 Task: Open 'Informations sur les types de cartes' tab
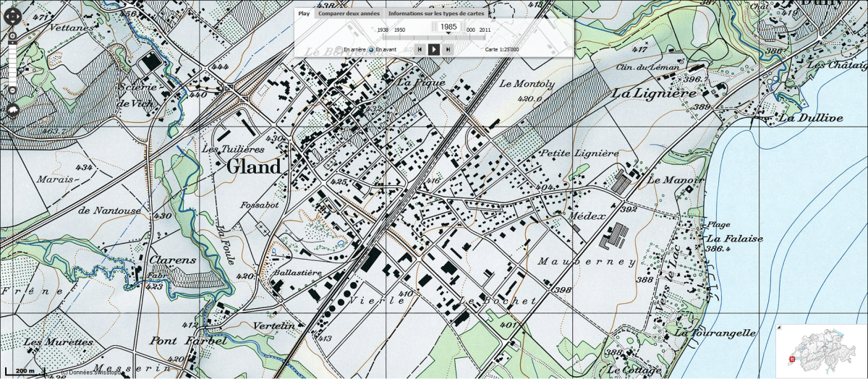click(436, 13)
